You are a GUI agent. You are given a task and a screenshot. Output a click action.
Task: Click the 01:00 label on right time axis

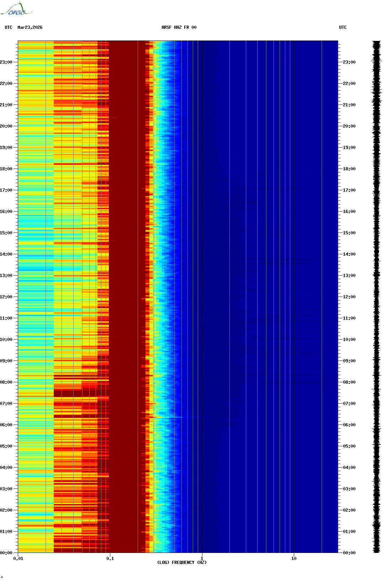349,532
